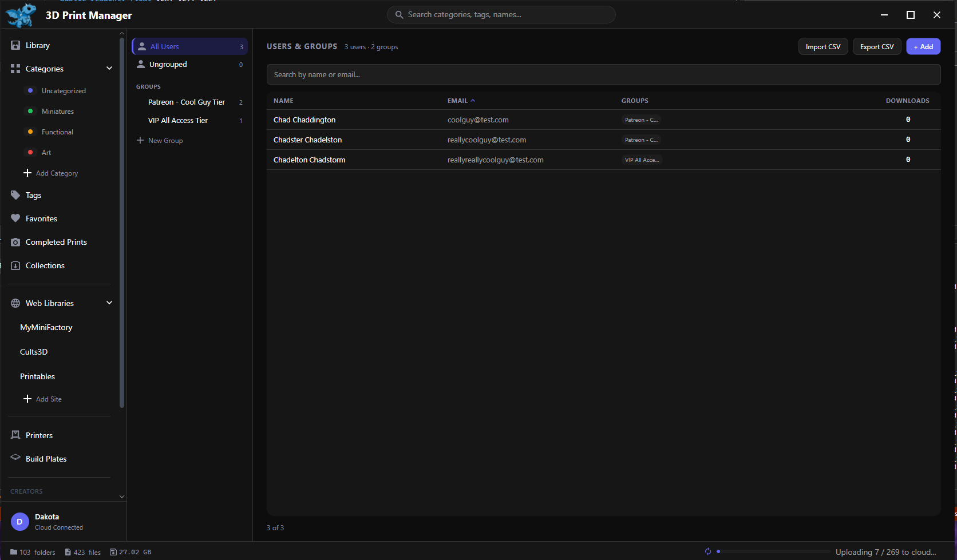Viewport: 957px width, 560px height.
Task: Click Dakota's profile avatar
Action: click(x=20, y=522)
